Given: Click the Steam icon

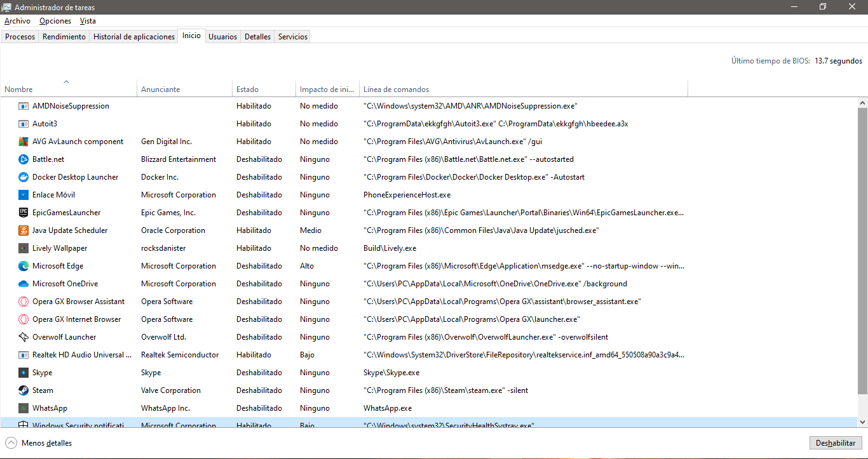Looking at the screenshot, I should [24, 390].
